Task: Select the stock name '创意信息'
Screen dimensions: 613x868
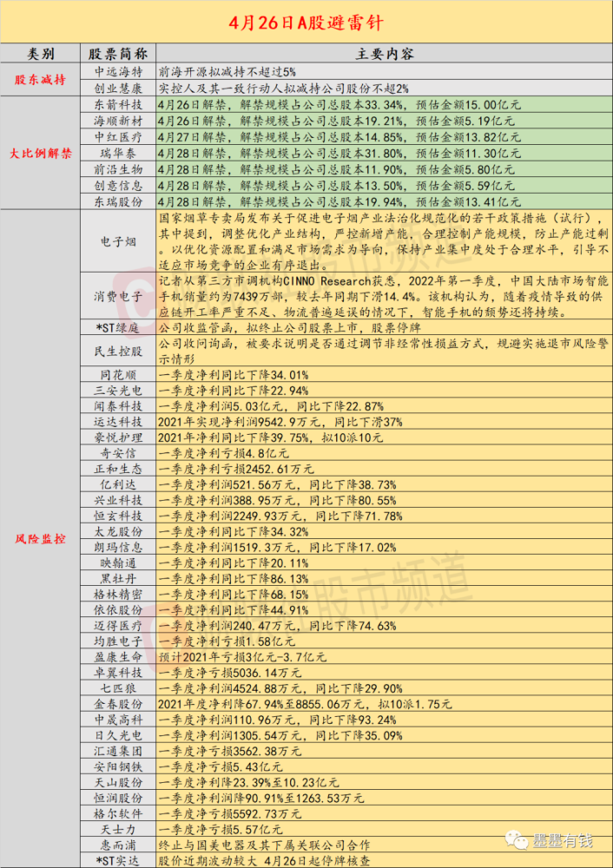Action: point(118,186)
